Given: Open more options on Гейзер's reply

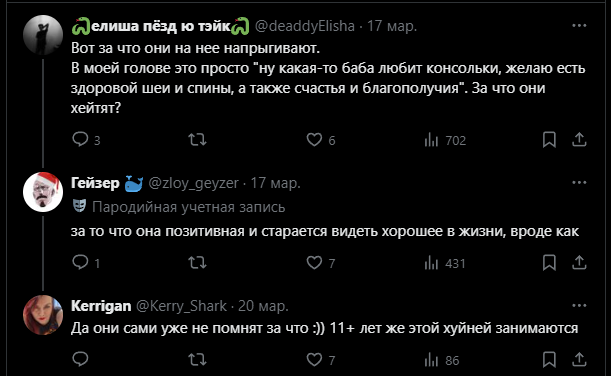Looking at the screenshot, I should 579,182.
